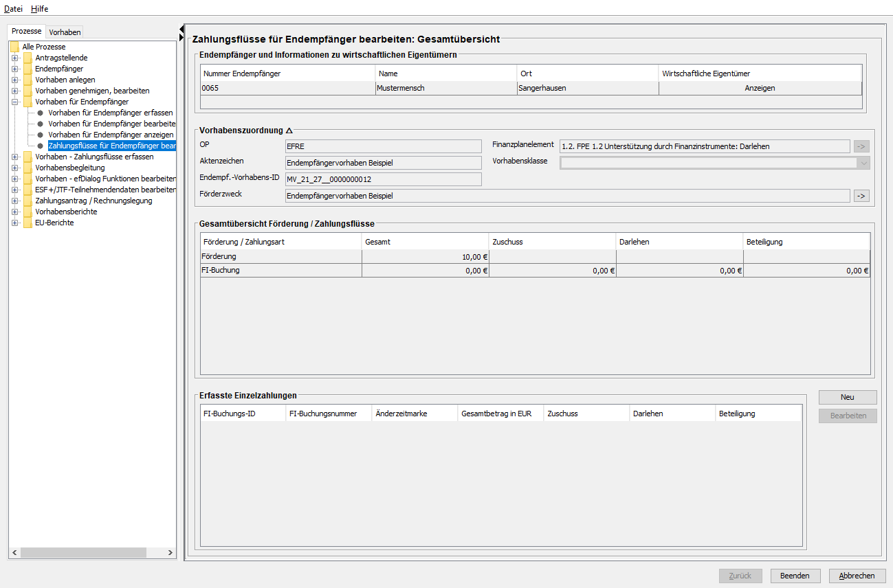
Task: Select Vorhaben für Endempfänger erfassen
Action: 111,113
